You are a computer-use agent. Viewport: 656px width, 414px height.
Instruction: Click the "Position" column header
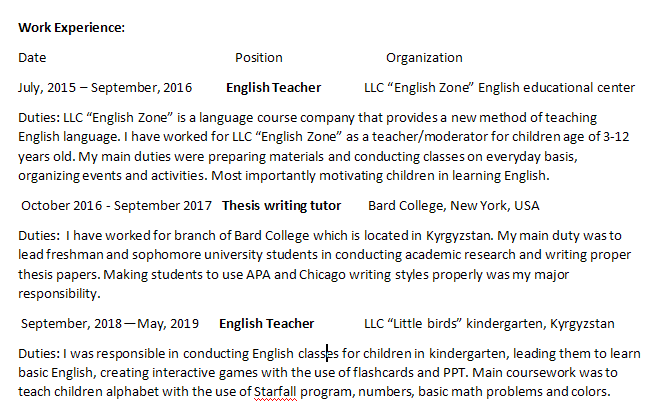point(259,58)
